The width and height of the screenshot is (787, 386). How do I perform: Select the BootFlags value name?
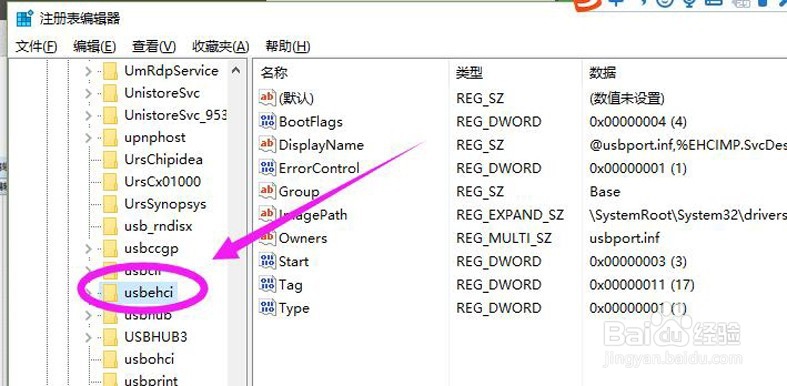point(311,121)
